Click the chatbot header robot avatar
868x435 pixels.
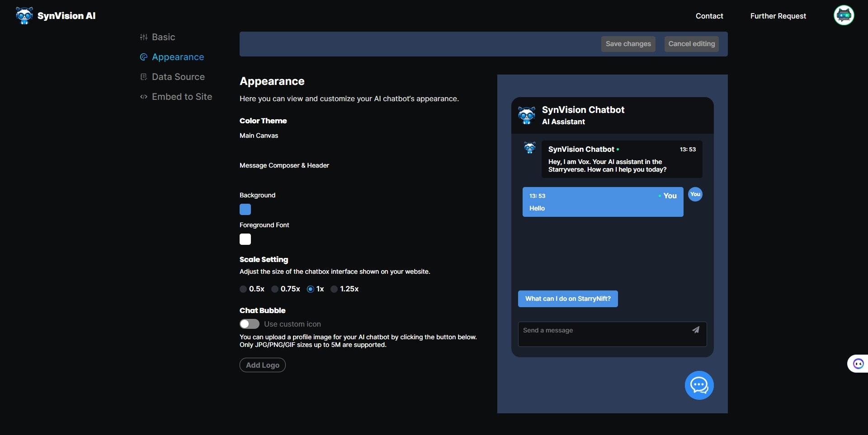pos(527,115)
